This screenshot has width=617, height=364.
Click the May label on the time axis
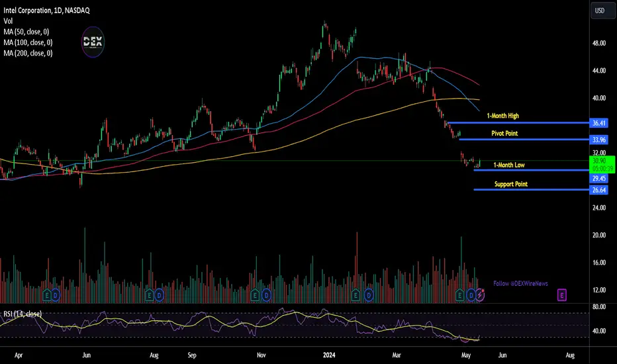(x=466, y=355)
